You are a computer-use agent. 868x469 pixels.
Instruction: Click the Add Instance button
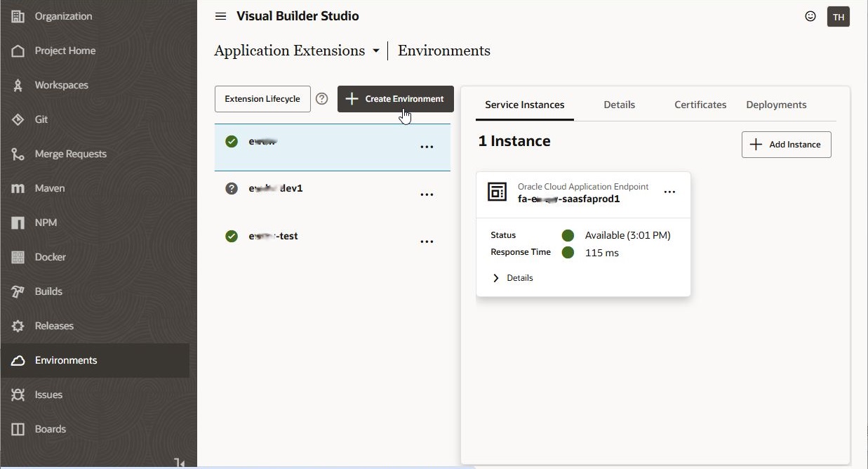coord(786,145)
